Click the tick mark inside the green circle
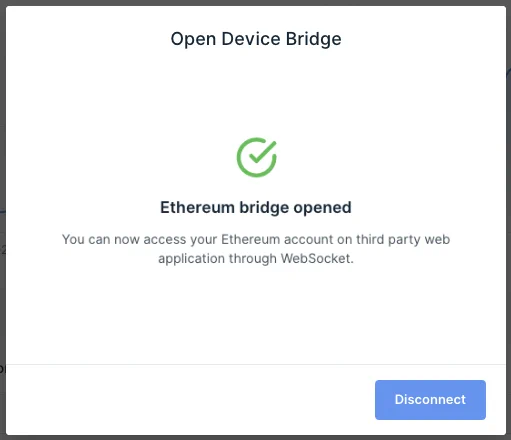 coord(263,152)
